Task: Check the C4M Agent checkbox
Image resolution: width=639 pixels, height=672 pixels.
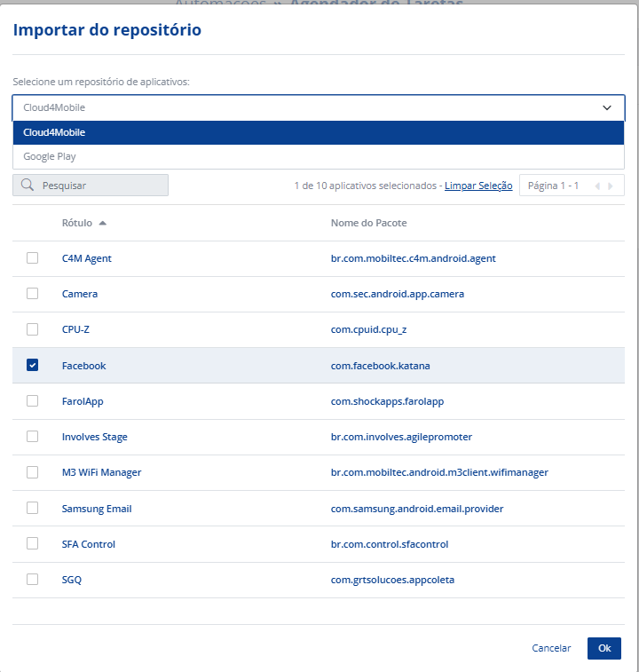Action: click(33, 258)
